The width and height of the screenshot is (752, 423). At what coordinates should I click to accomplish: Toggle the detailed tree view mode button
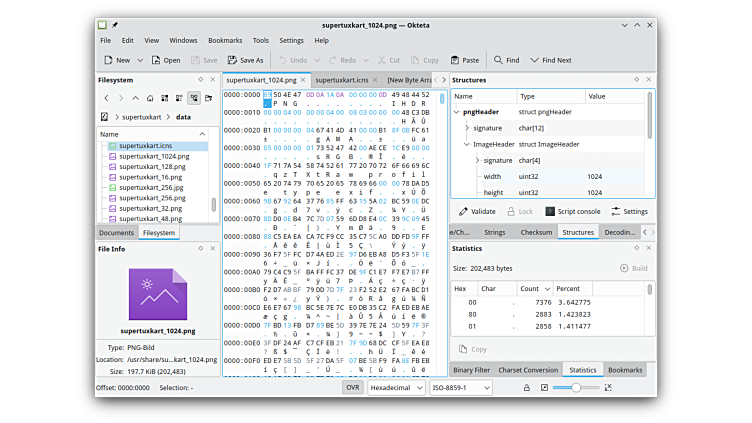[x=193, y=98]
